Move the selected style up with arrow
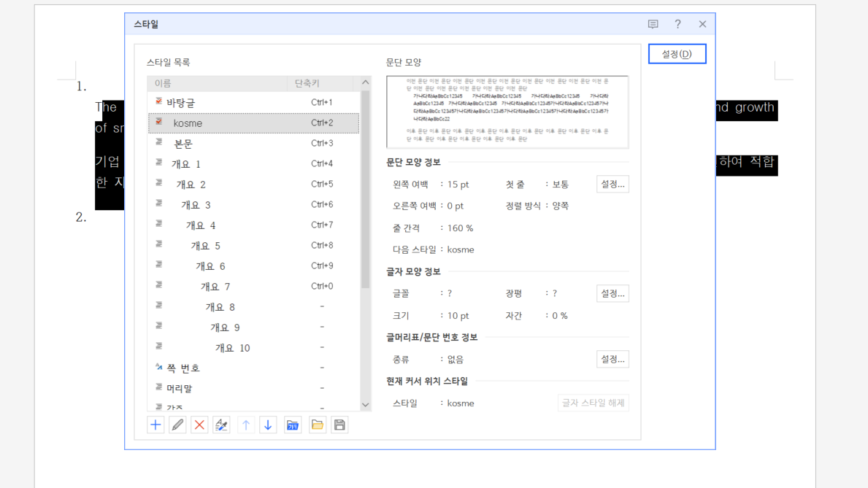The width and height of the screenshot is (868, 488). point(246,425)
